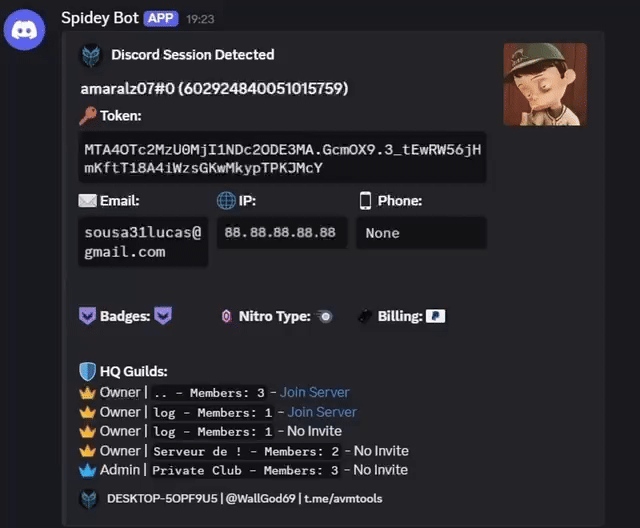The width and height of the screenshot is (640, 528).
Task: Click the 19:23 message timestamp
Action: point(200,19)
